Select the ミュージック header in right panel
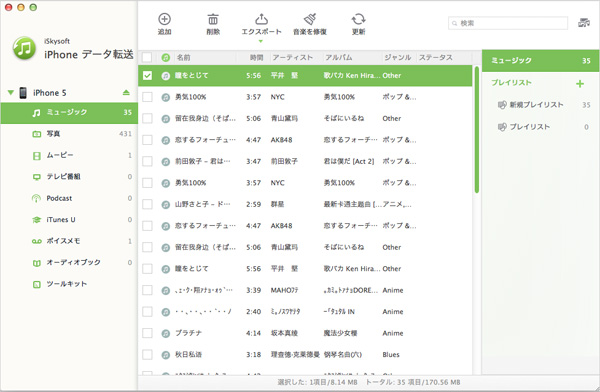Screen dimensions: 600x392 pos(540,60)
